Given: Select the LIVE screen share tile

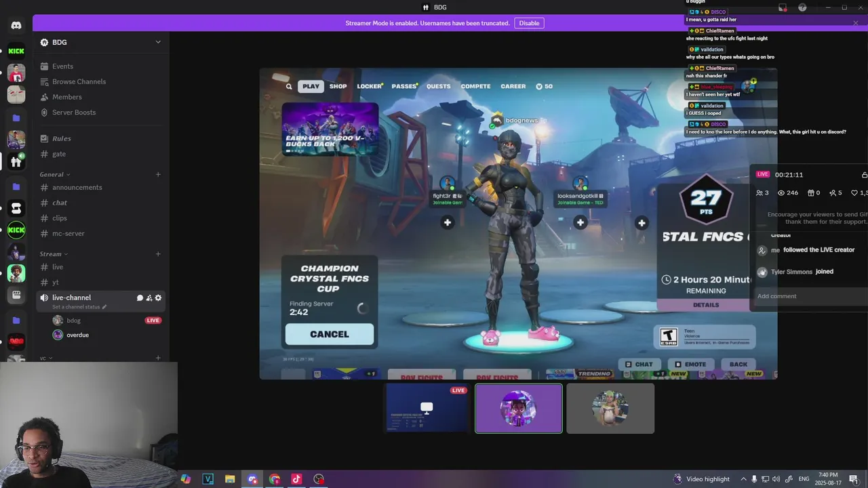Looking at the screenshot, I should click(427, 408).
